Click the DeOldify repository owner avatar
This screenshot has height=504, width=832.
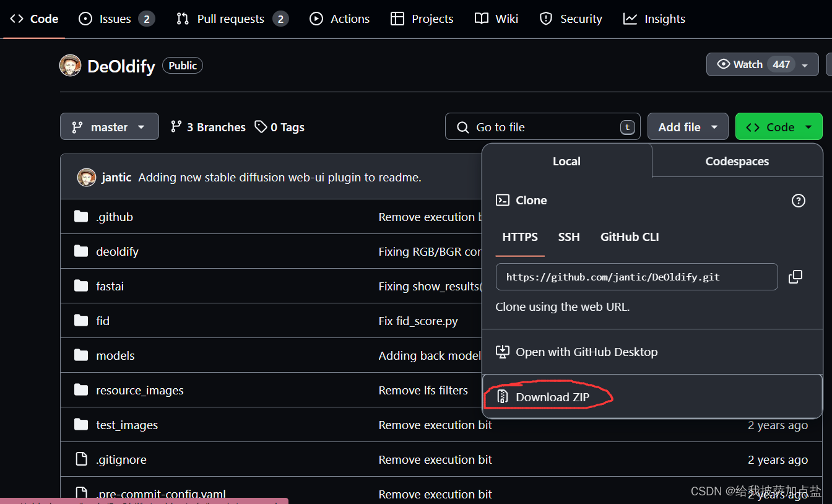70,66
